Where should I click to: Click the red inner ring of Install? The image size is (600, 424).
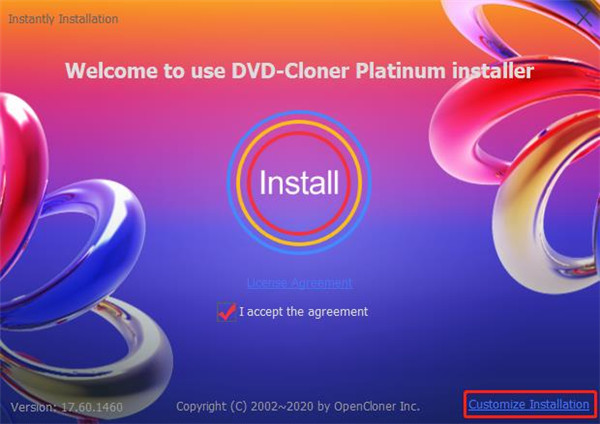tap(299, 133)
